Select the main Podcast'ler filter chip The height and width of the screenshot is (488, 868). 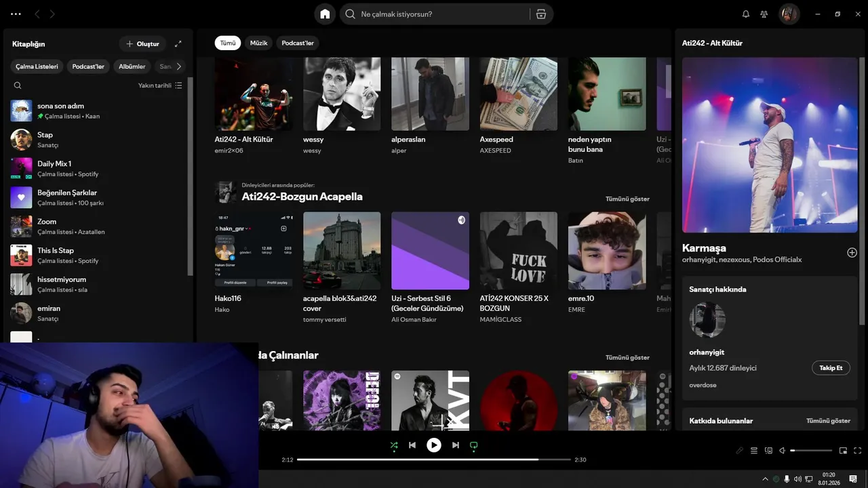[298, 43]
